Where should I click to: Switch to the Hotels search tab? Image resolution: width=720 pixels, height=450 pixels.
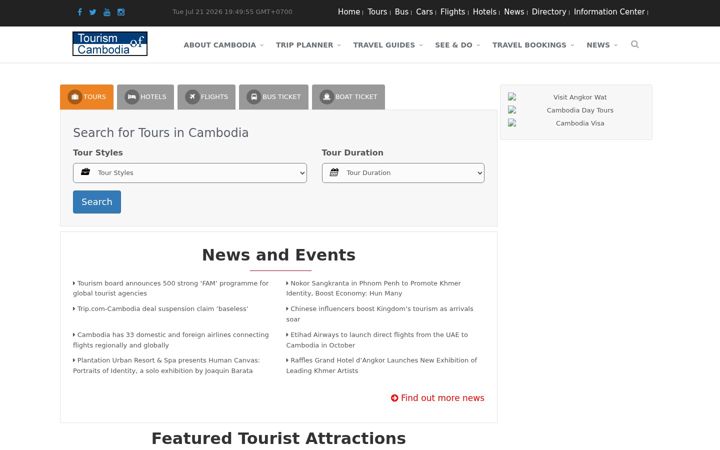pyautogui.click(x=146, y=97)
